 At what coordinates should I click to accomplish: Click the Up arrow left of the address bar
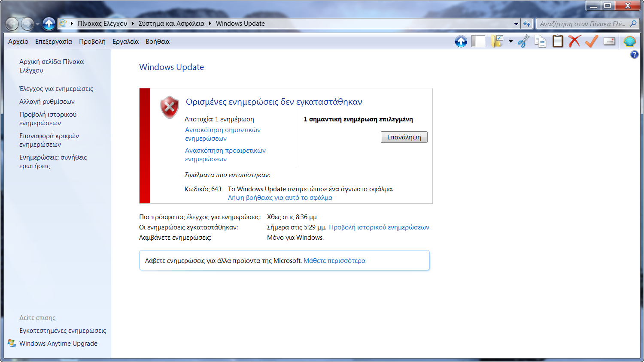pyautogui.click(x=49, y=24)
